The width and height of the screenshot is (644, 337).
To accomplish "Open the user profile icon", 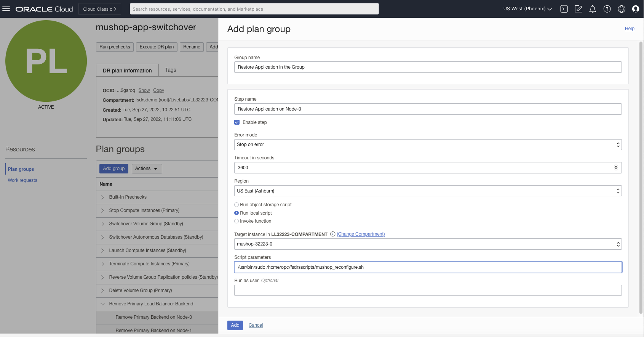I will pos(636,9).
